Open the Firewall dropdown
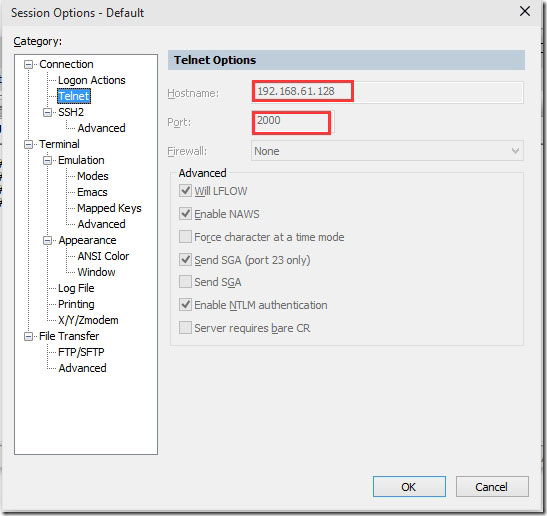Viewport: 547px width, 516px height. point(387,151)
